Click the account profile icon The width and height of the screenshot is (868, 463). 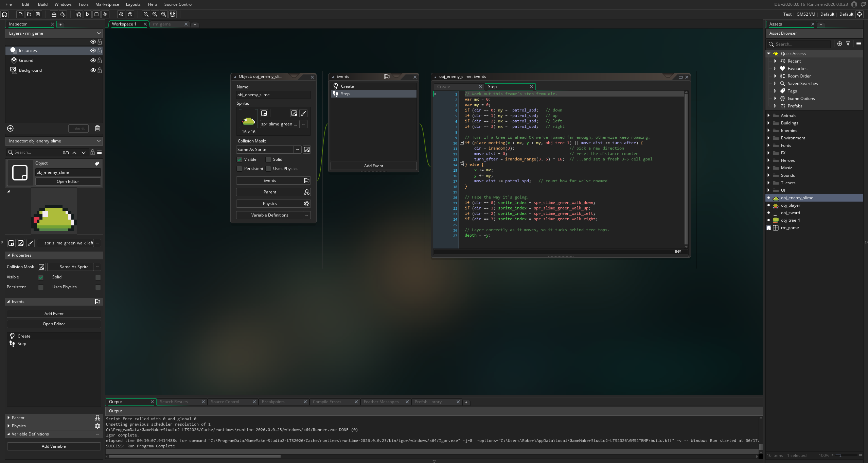click(854, 4)
